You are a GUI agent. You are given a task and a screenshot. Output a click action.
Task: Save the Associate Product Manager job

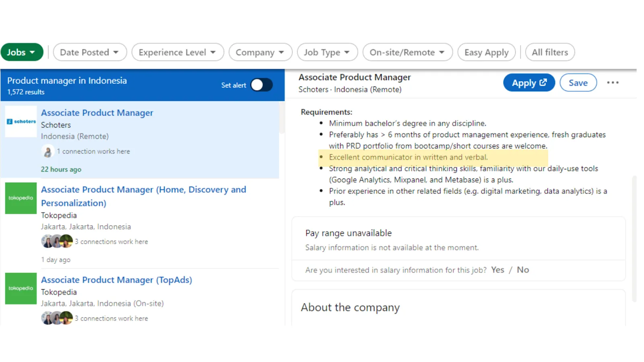[x=578, y=83]
